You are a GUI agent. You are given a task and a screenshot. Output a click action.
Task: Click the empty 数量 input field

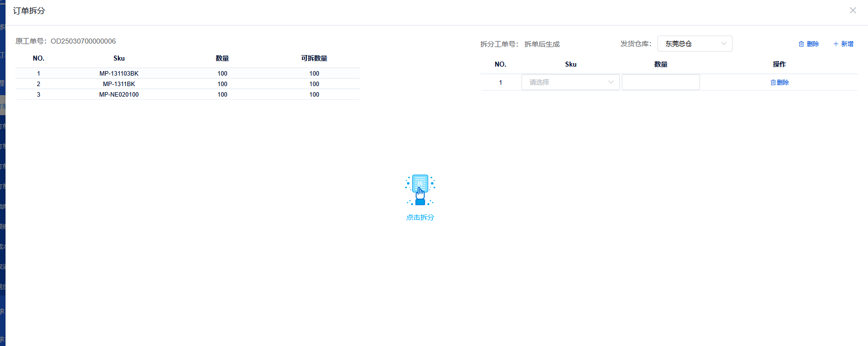660,82
